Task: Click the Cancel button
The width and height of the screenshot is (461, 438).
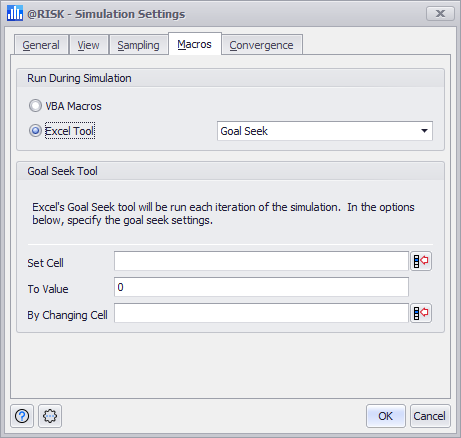Action: (430, 416)
